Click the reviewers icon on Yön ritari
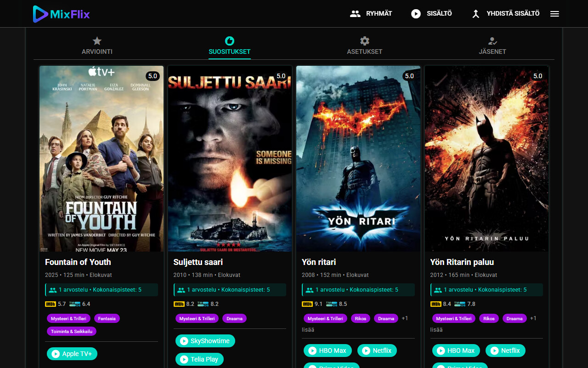Screen dimensions: 588x368 310,290
